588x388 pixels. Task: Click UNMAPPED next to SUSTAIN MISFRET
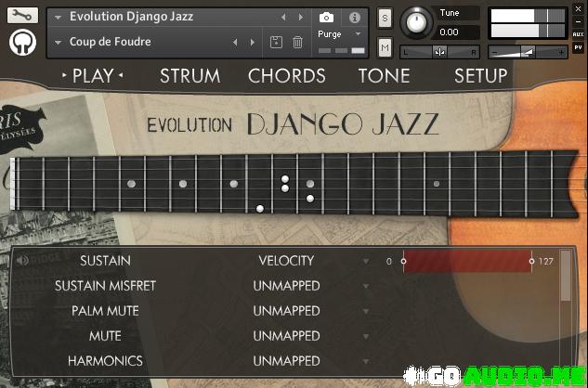tap(286, 286)
